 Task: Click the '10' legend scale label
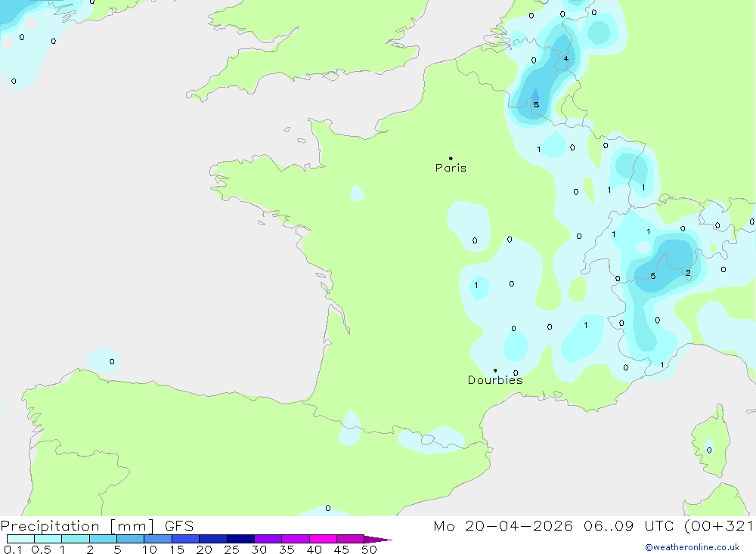pyautogui.click(x=150, y=549)
